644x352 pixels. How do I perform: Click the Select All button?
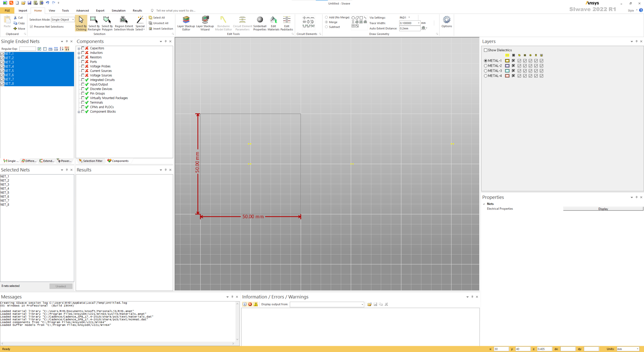157,17
